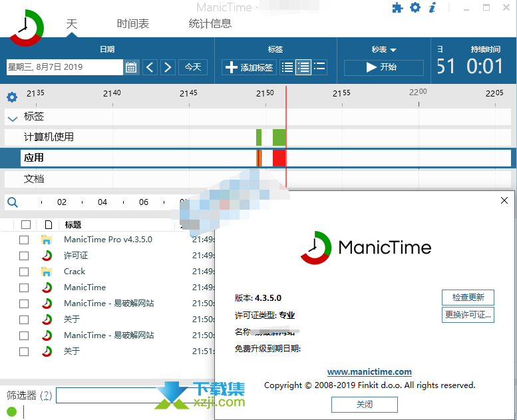
Task: Go to next day arrow
Action: coord(168,67)
